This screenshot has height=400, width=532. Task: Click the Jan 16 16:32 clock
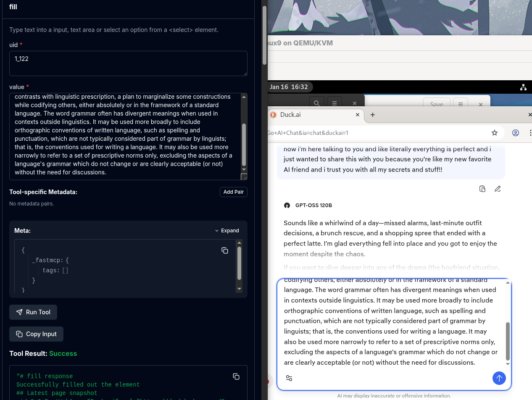289,87
